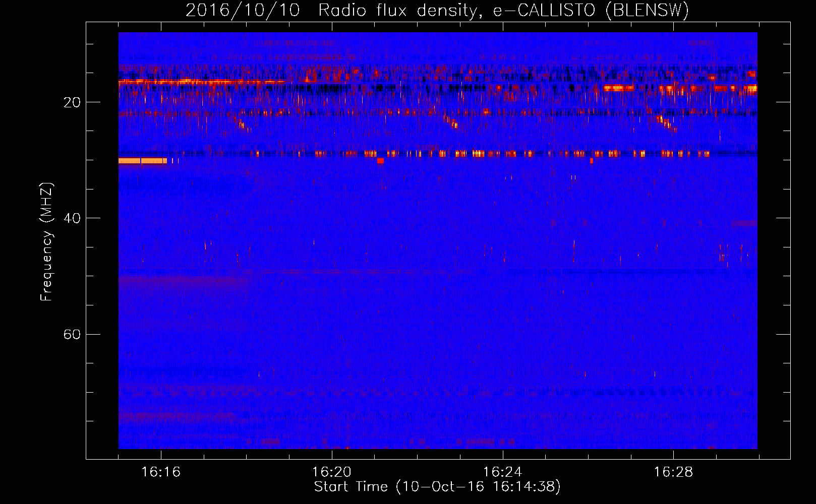Click the '20' frequency tick label
The height and width of the screenshot is (504, 816).
[72, 102]
